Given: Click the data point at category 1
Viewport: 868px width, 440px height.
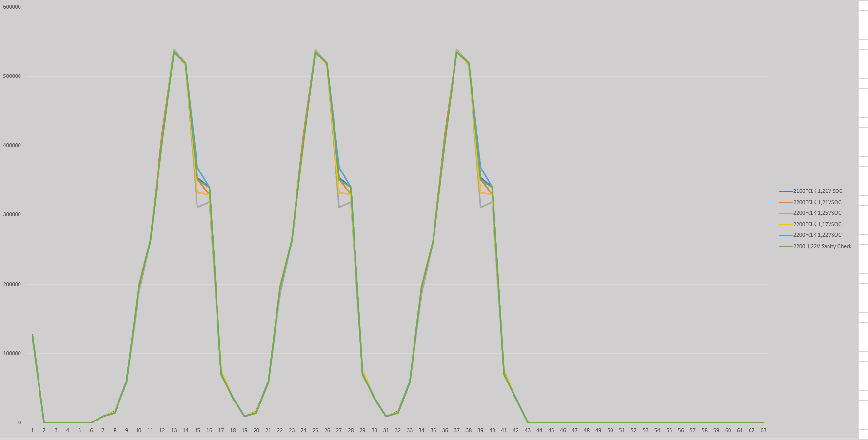Looking at the screenshot, I should click(32, 335).
